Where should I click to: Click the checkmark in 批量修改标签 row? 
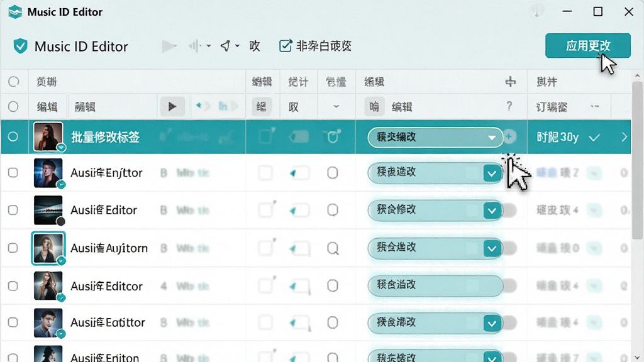[x=594, y=138]
